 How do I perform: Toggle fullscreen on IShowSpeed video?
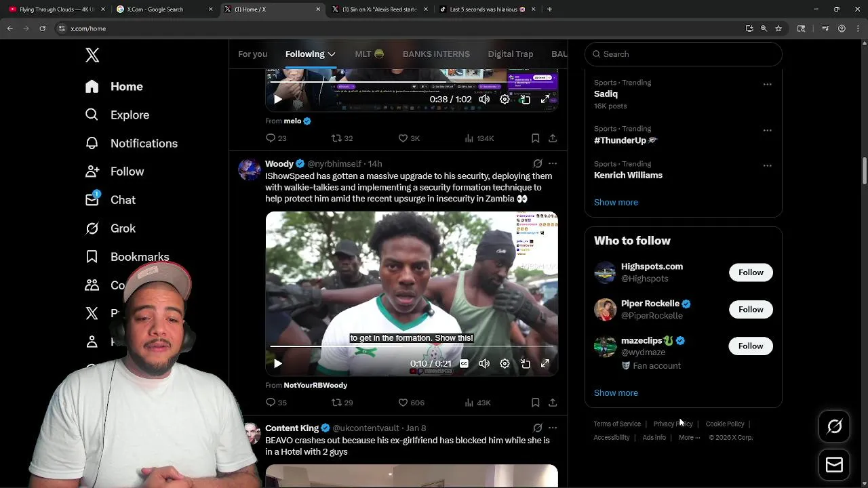tap(545, 364)
